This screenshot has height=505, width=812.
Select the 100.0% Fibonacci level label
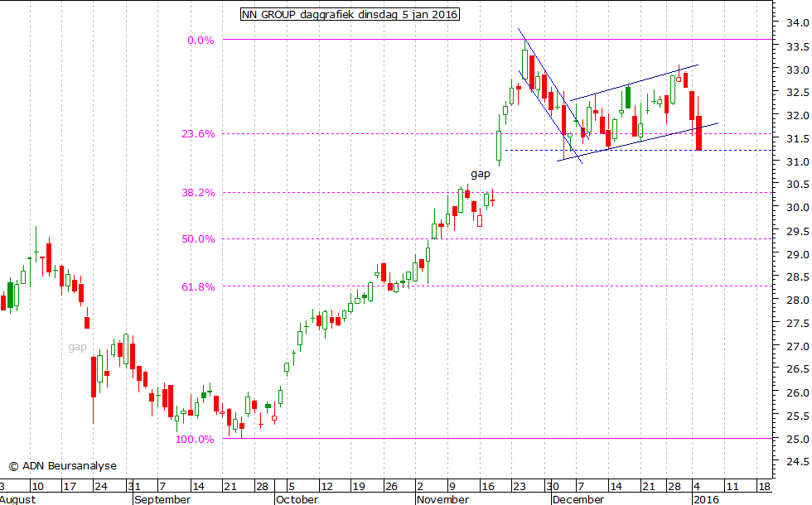pos(195,440)
